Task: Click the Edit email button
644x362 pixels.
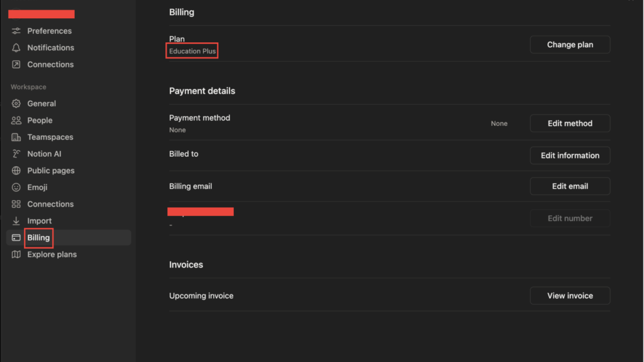Action: point(570,186)
